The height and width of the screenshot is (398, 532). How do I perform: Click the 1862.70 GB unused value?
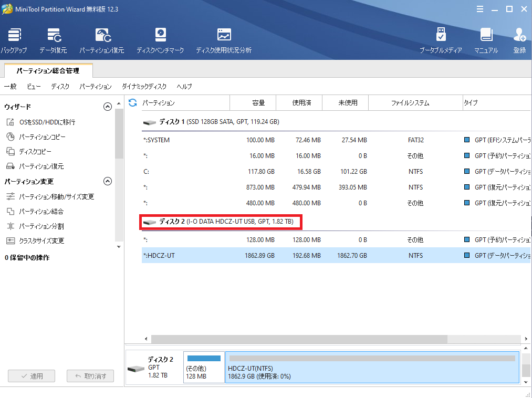coord(352,256)
